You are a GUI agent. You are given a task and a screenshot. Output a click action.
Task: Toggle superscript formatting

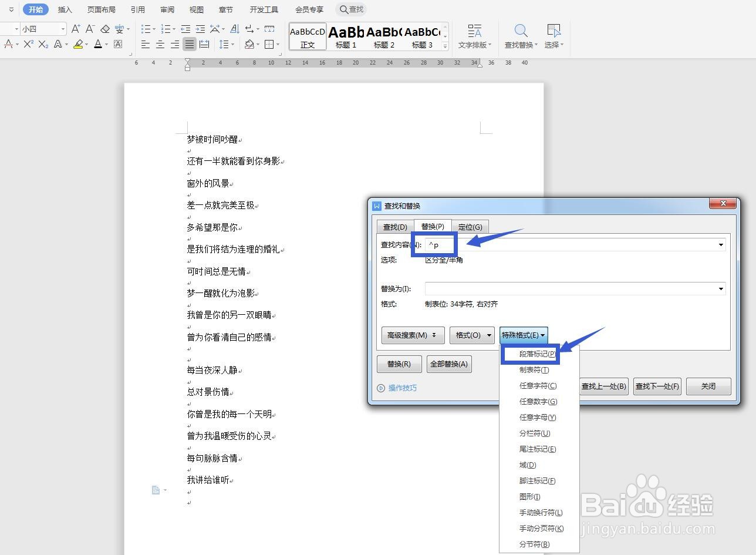[28, 44]
